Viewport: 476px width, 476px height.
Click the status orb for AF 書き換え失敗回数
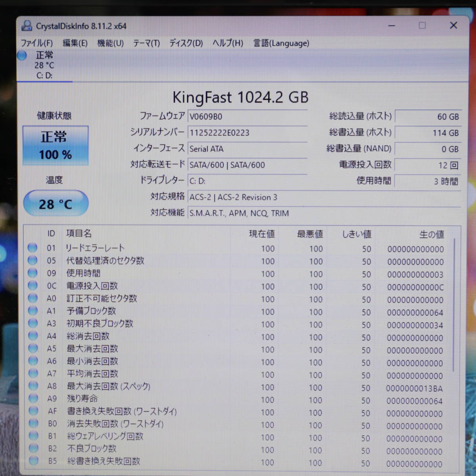34,411
